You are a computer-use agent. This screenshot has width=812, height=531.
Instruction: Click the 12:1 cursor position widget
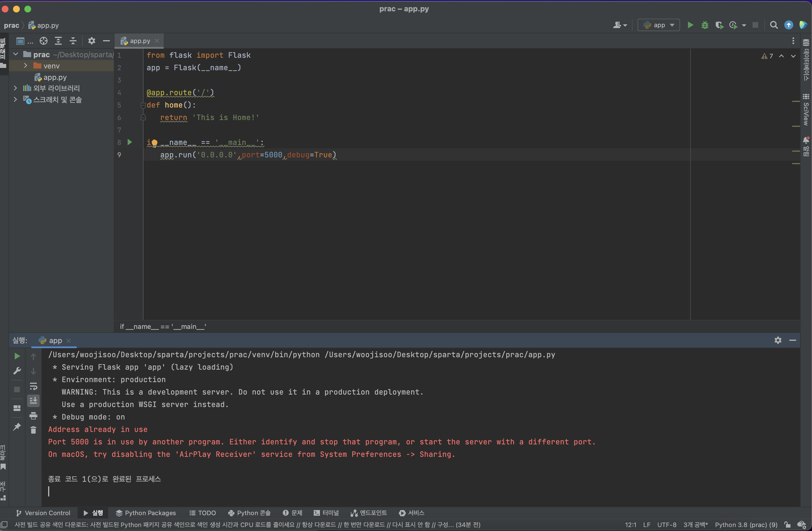631,525
